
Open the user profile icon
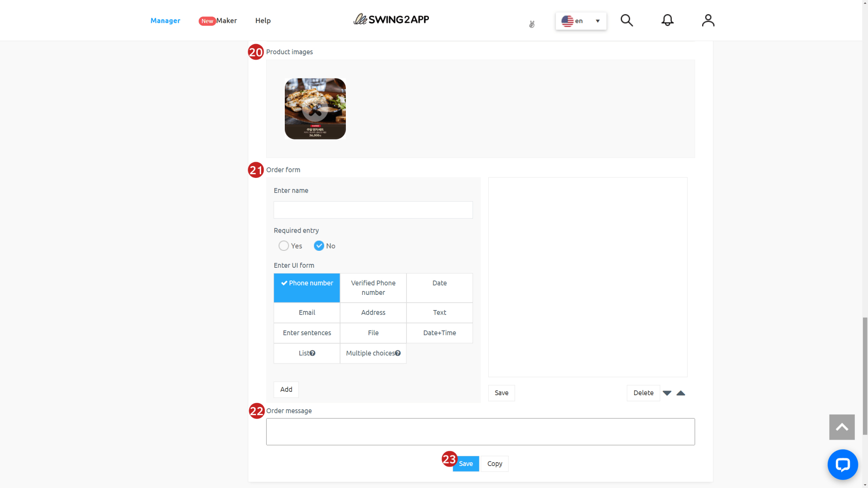(x=708, y=20)
